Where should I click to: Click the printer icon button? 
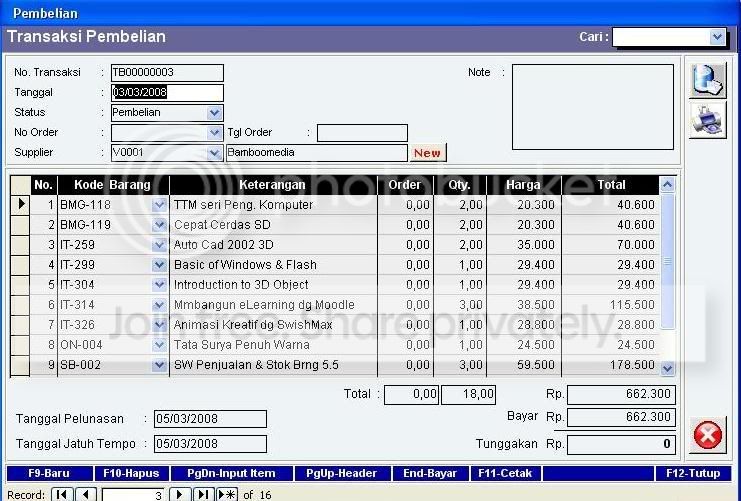tap(707, 120)
